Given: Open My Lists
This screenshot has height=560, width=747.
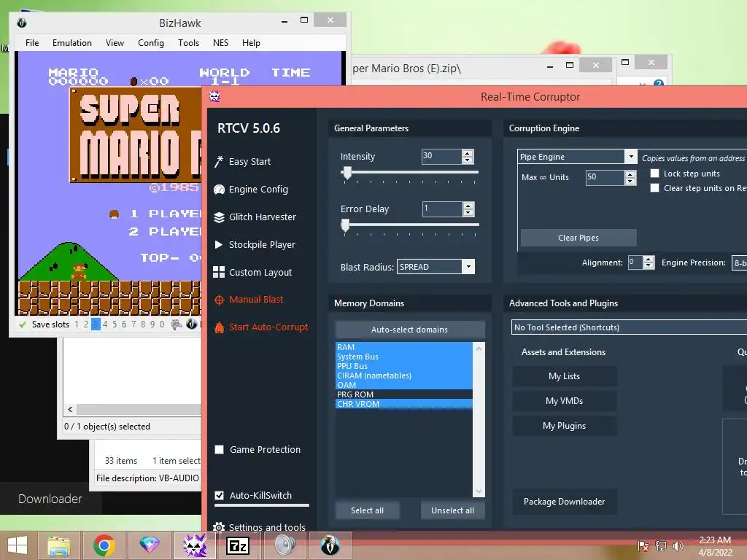Looking at the screenshot, I should [565, 376].
